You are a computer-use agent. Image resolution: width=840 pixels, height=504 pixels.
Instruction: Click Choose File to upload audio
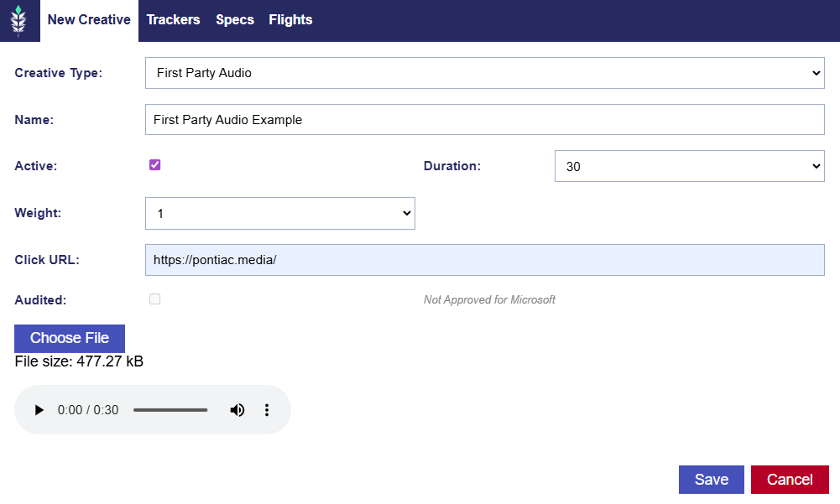[x=70, y=338]
